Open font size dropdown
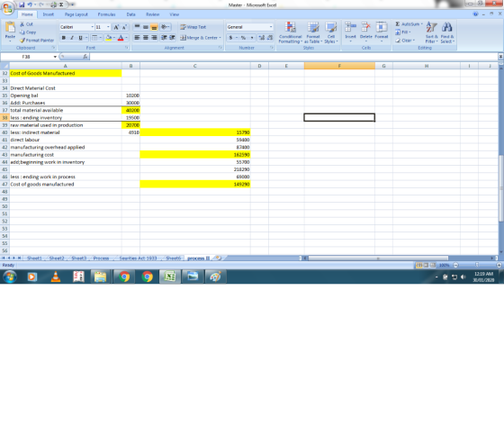This screenshot has width=504, height=427. coord(108,27)
